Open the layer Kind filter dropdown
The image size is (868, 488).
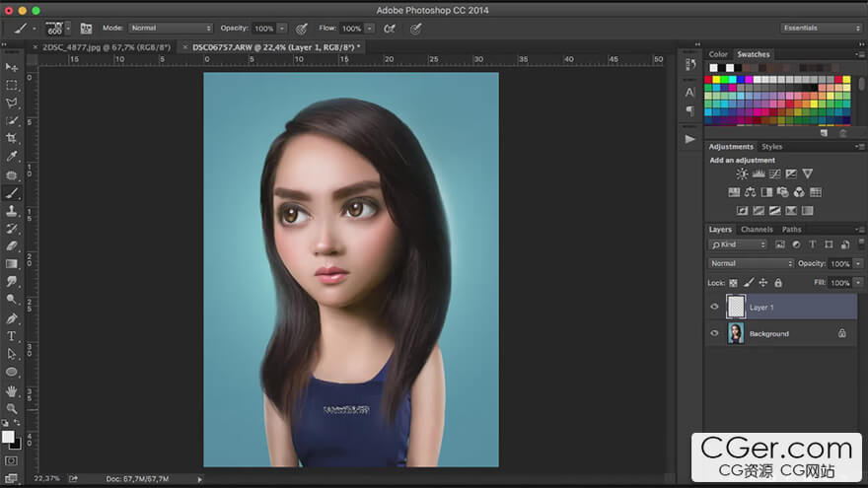pyautogui.click(x=738, y=244)
